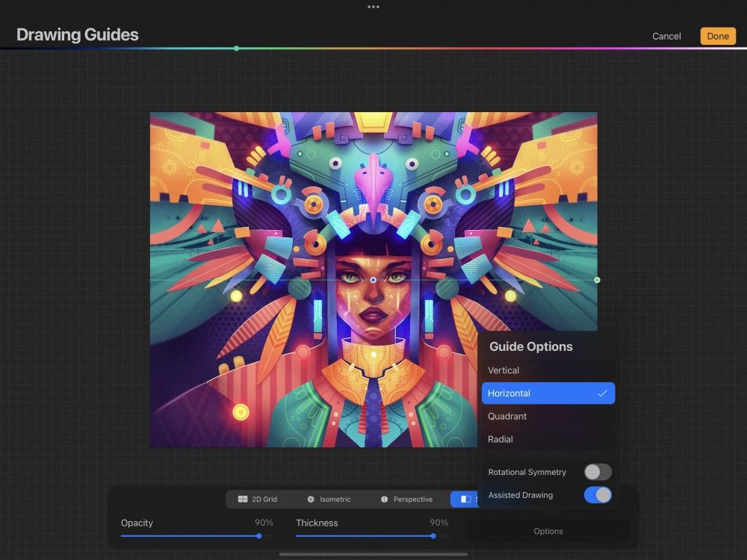Viewport: 747px width, 560px height.
Task: Open the symmetry Options panel
Action: (x=548, y=531)
